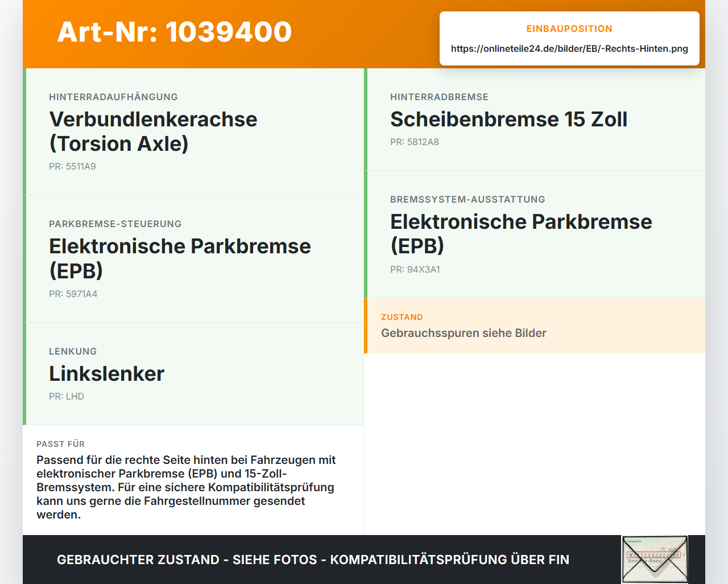Click the ZUSTAND label
Viewport: 728px width, 584px height.
point(402,317)
